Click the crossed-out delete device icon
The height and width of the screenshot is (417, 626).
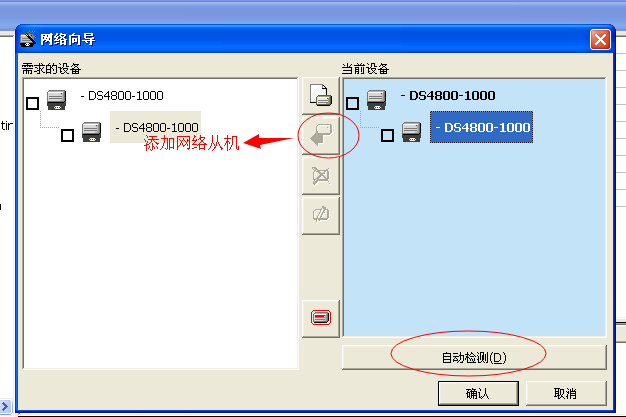pyautogui.click(x=322, y=176)
